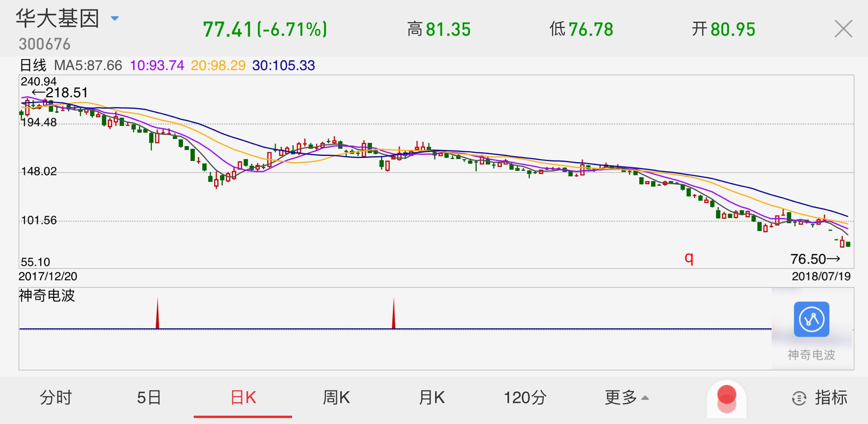
Task: Click the end date 2018/07/19
Action: [821, 276]
